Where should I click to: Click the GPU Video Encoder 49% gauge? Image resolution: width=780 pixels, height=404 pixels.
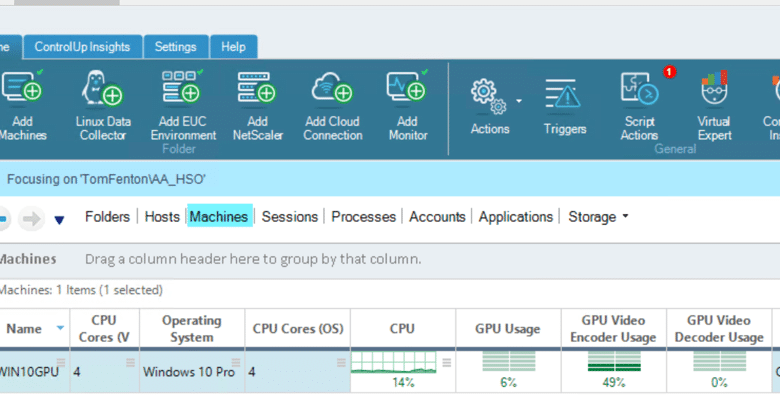coord(614,362)
